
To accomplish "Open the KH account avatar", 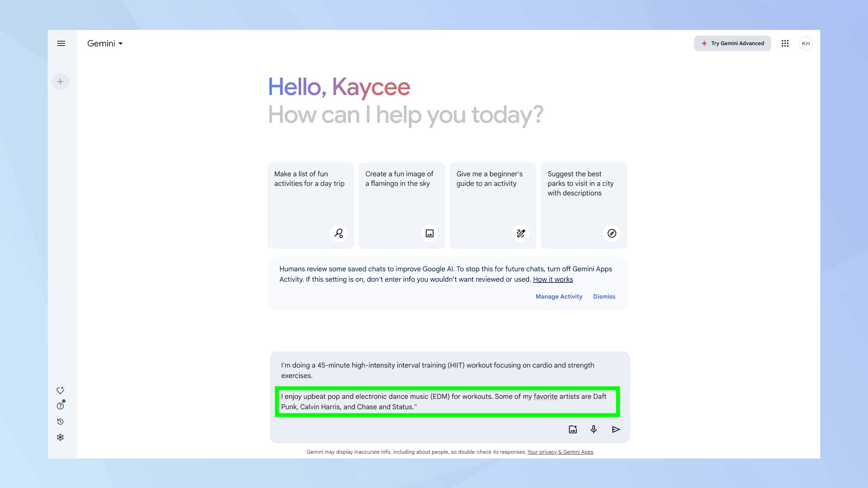I will 806,43.
